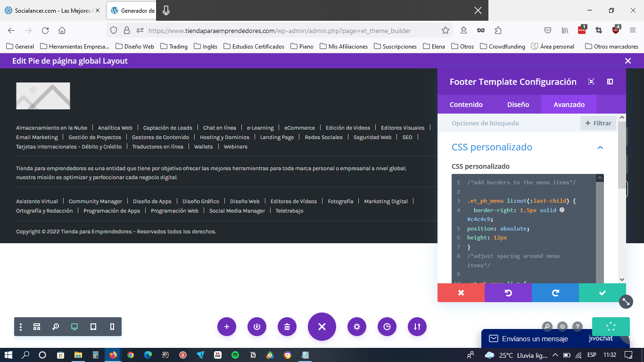Open the Crowdfunding bookmarks folder
The width and height of the screenshot is (644, 362).
click(502, 46)
